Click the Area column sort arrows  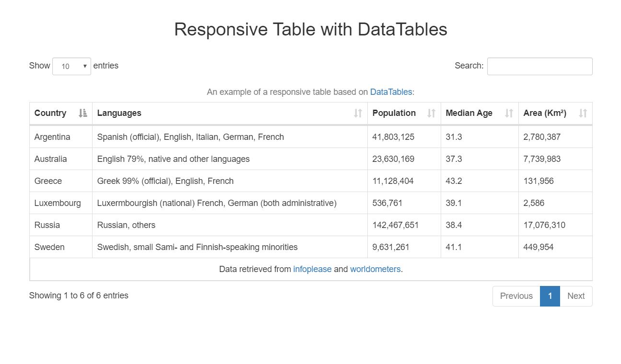[583, 113]
